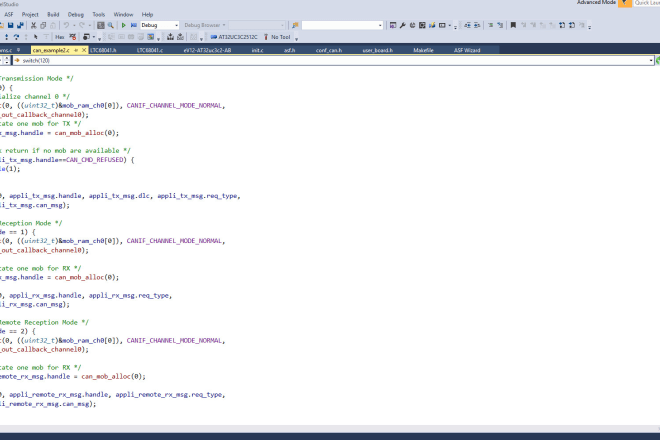Open the Debug menu
660x440 pixels.
point(76,14)
